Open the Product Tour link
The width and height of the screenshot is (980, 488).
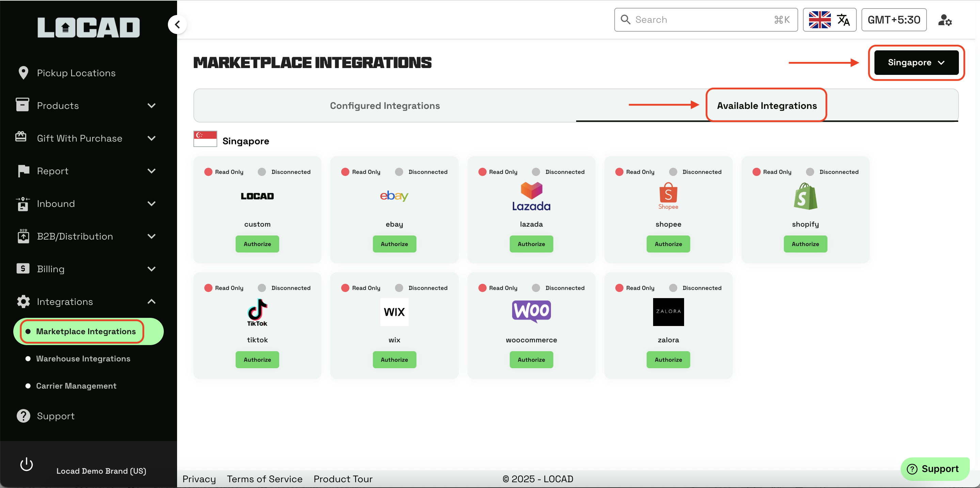point(343,479)
